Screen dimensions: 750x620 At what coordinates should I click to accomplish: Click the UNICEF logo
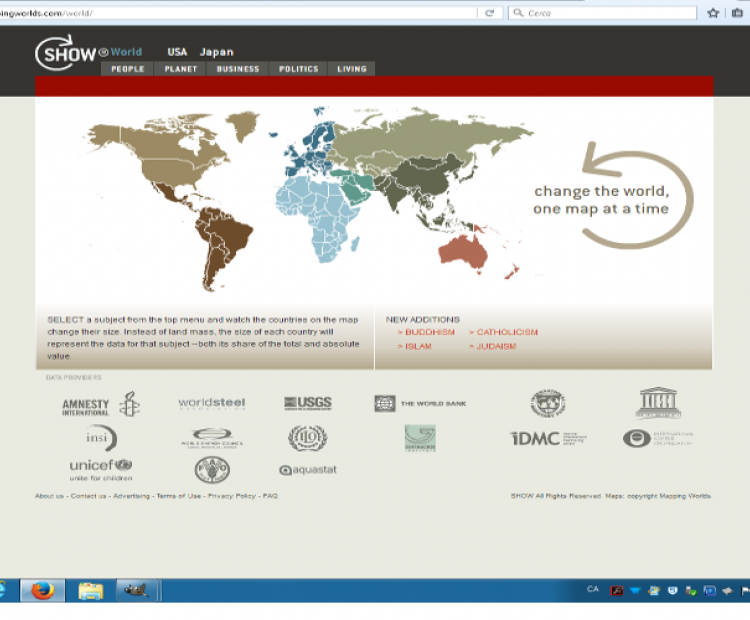click(x=100, y=468)
